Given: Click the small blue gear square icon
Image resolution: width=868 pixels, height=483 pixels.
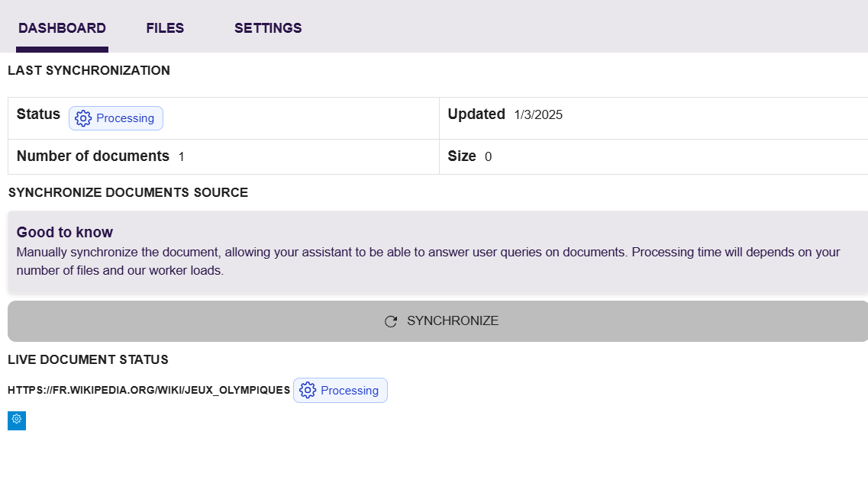Looking at the screenshot, I should tap(17, 420).
